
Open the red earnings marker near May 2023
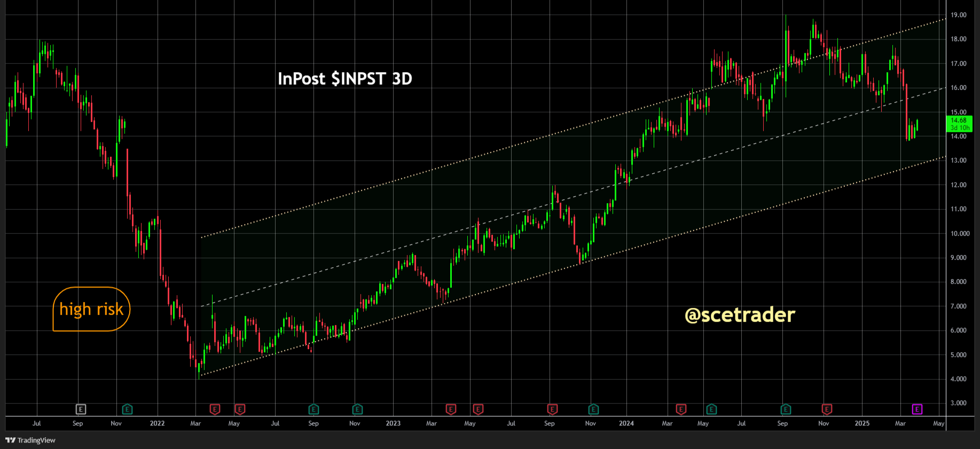(478, 409)
